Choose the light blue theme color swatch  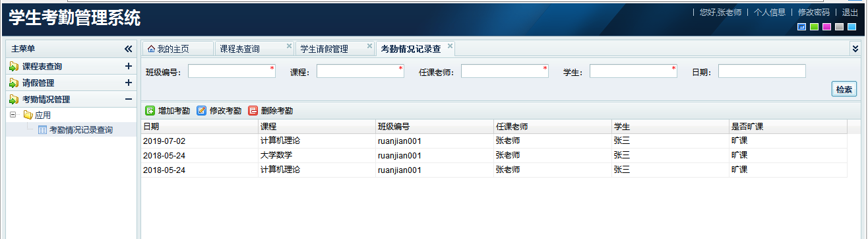coord(852,27)
